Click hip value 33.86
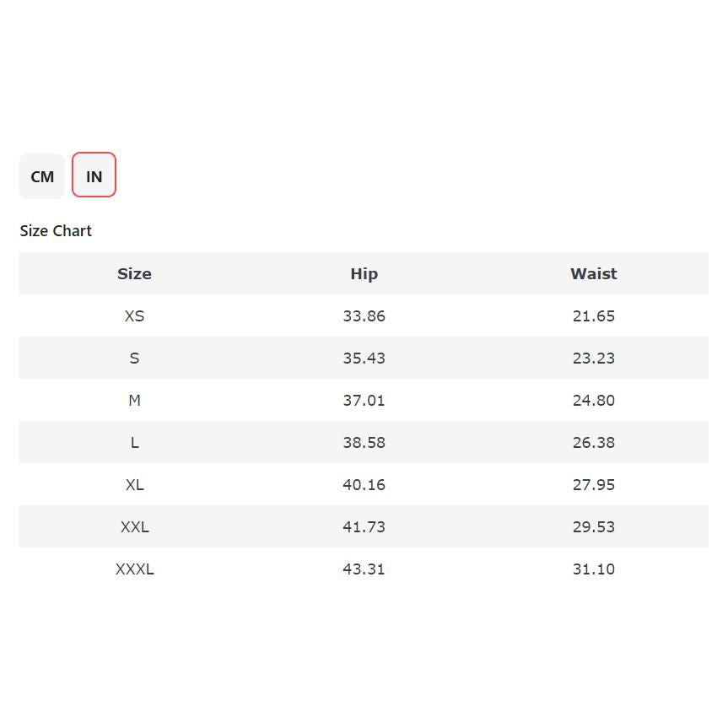The image size is (728, 728). 364,316
